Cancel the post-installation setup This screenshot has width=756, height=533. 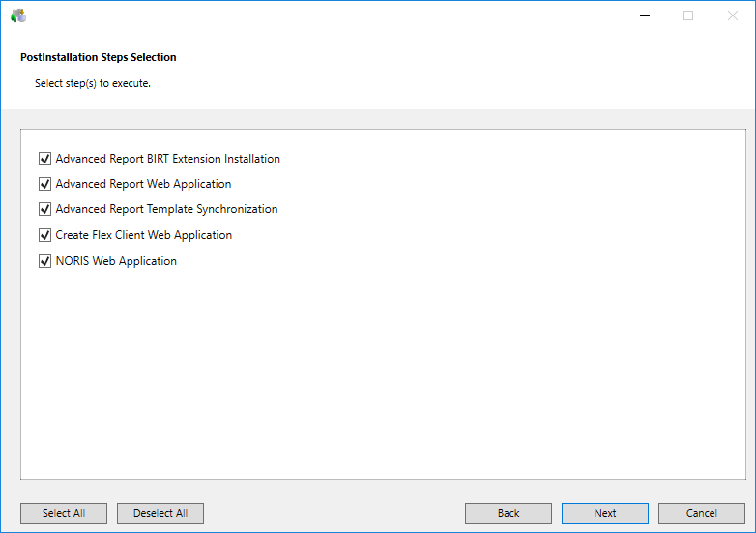coord(702,513)
